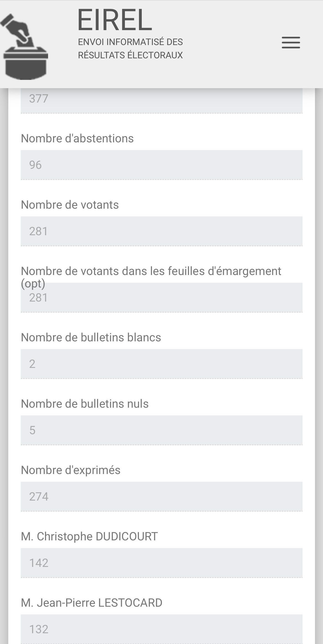Click the blank ballots field showing 2
The height and width of the screenshot is (644, 323).
(x=161, y=364)
